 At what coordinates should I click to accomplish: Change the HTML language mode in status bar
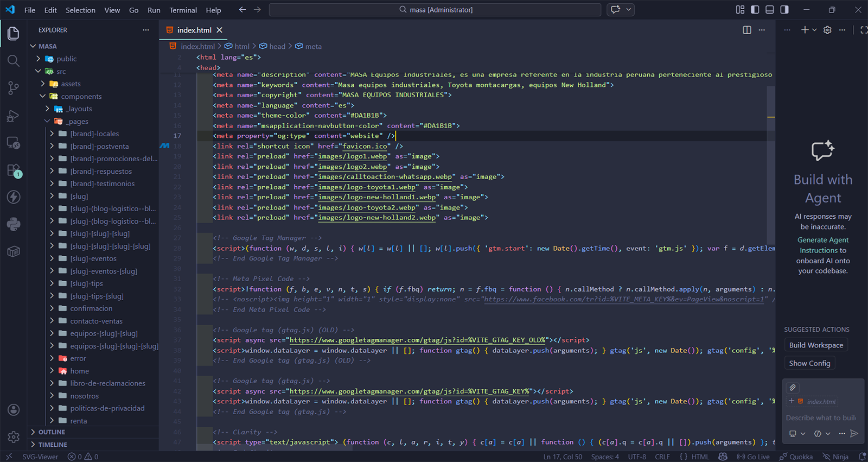coord(700,457)
